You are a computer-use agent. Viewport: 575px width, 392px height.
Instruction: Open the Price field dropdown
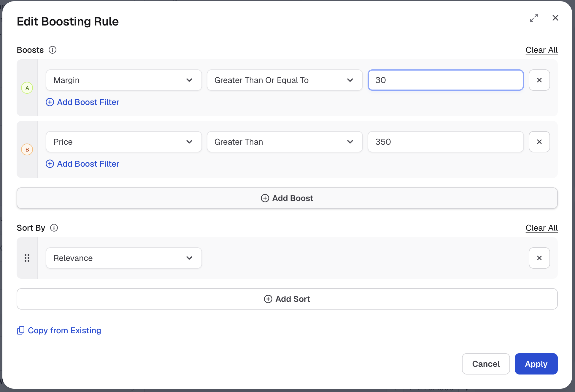(x=124, y=142)
